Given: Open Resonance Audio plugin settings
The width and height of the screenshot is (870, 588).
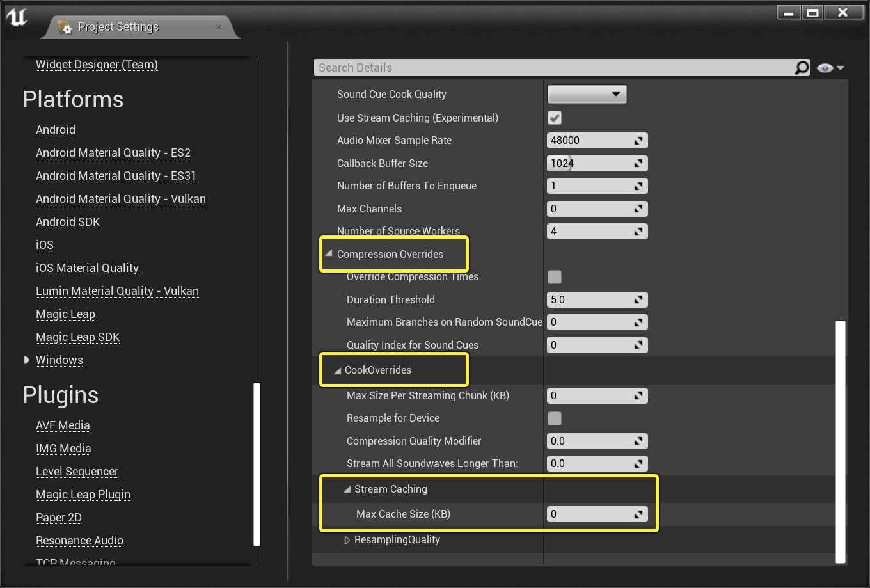Looking at the screenshot, I should [x=79, y=541].
